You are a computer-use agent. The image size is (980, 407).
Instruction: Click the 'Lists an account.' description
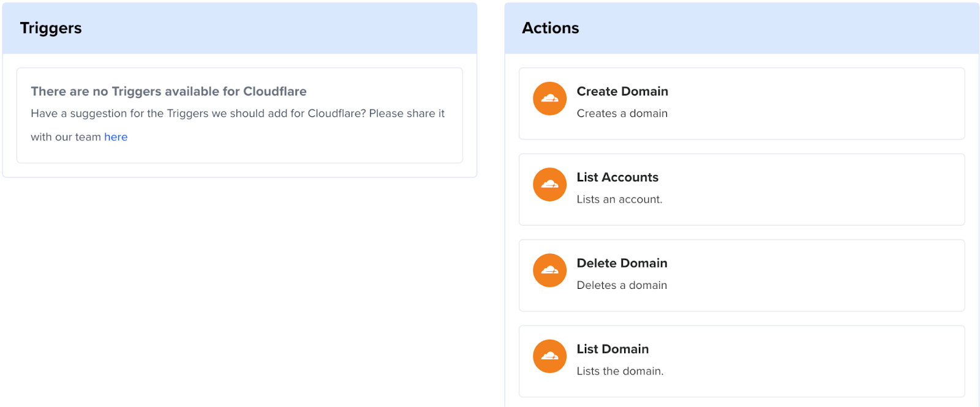619,200
